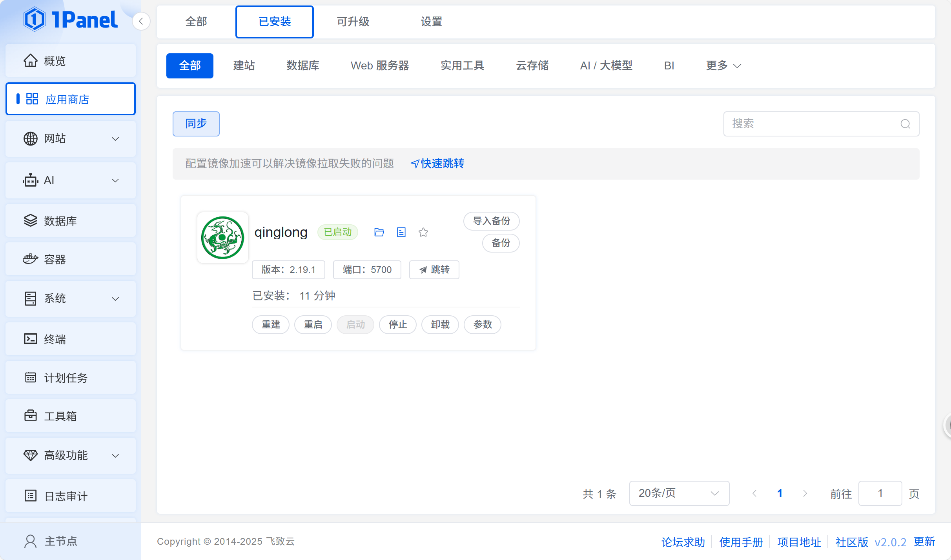This screenshot has width=951, height=560.
Task: Open qinglong 参数 parameters
Action: 483,324
